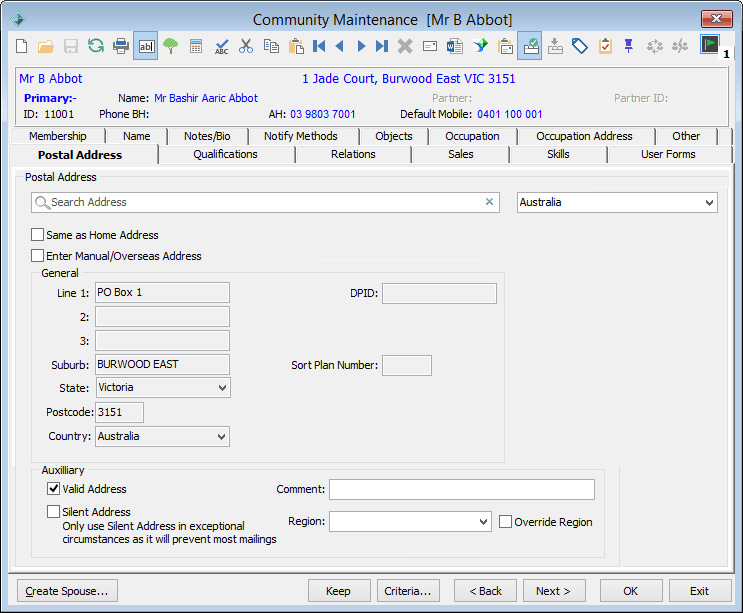Click the Copy pages icon
The width and height of the screenshot is (743, 613).
[271, 46]
